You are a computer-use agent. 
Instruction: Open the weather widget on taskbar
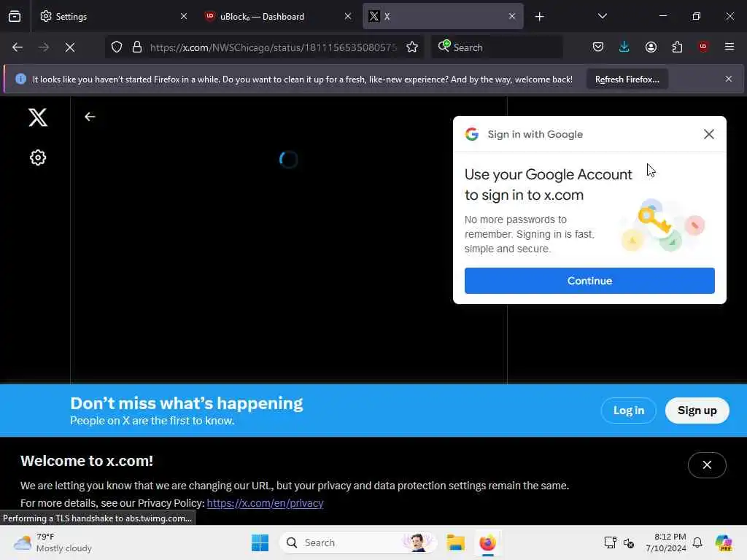(x=53, y=542)
